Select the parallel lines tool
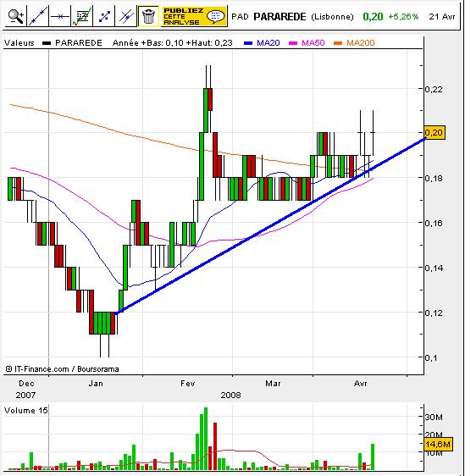This screenshot has height=476, width=465. pyautogui.click(x=126, y=16)
